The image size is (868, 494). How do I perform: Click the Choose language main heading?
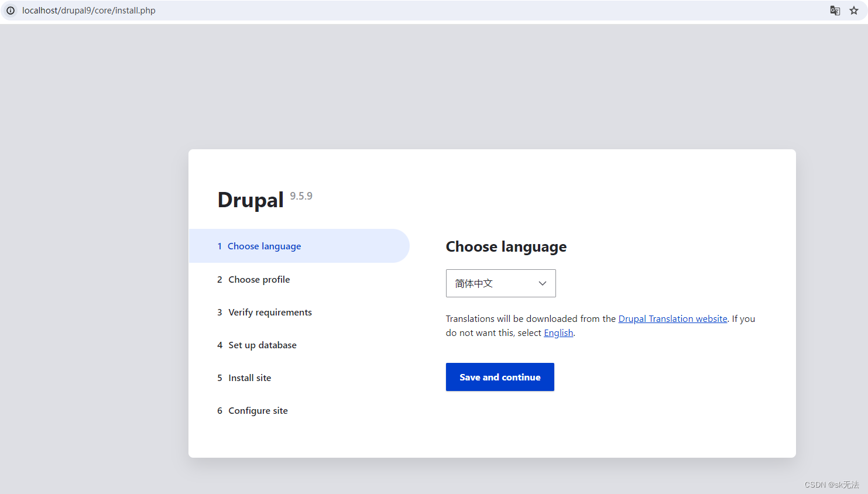coord(506,246)
